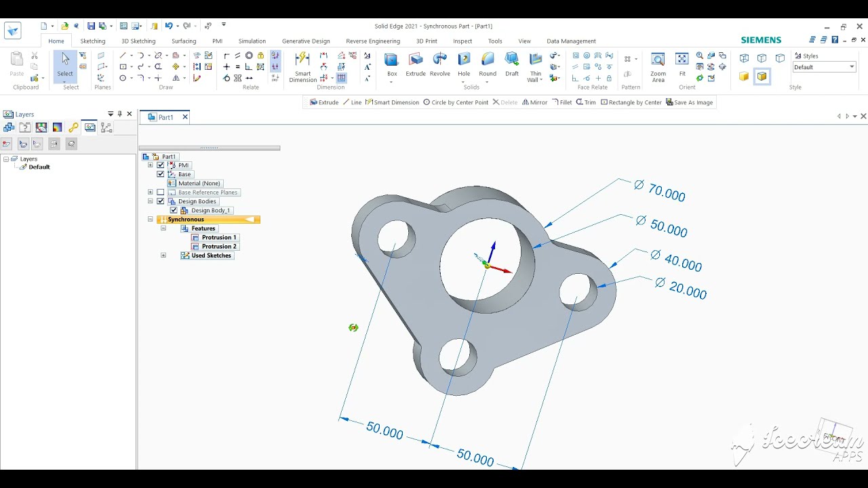Check the Base Reference Planes checkbox
The height and width of the screenshot is (488, 868).
click(161, 192)
